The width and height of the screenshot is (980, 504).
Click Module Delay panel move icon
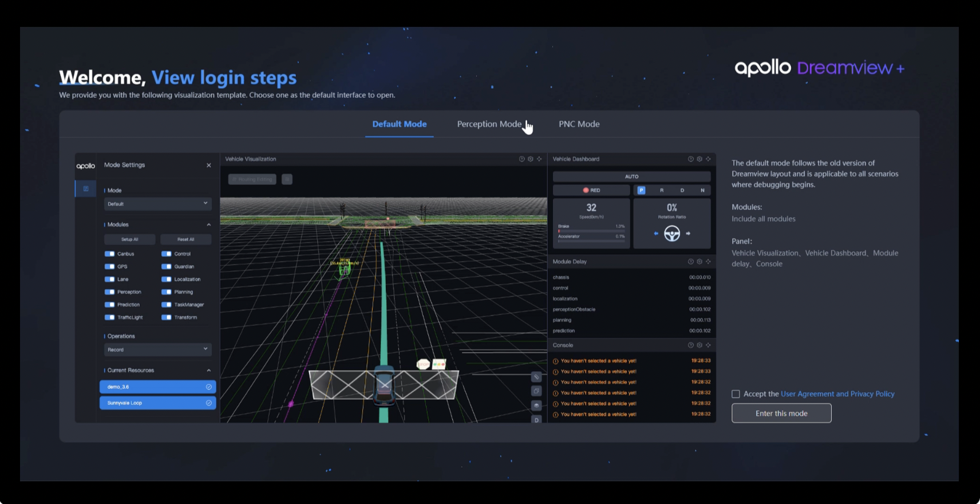[x=708, y=261]
